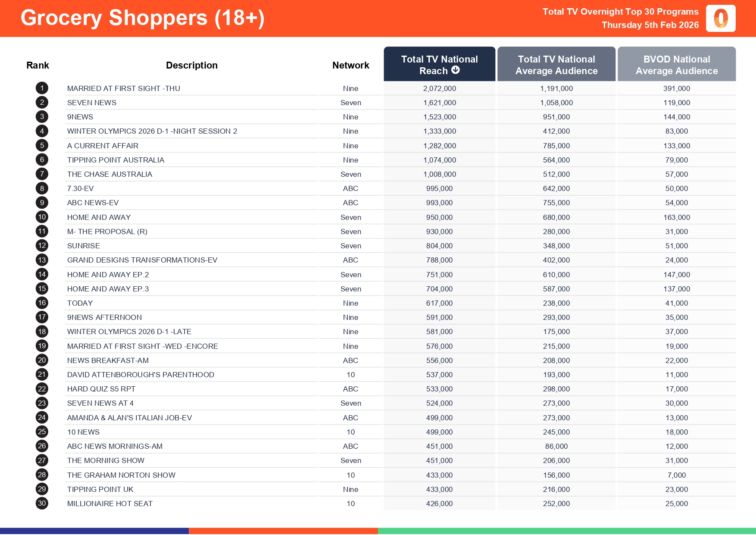Click the rank 30 circle badge
The height and width of the screenshot is (535, 756).
tap(42, 504)
